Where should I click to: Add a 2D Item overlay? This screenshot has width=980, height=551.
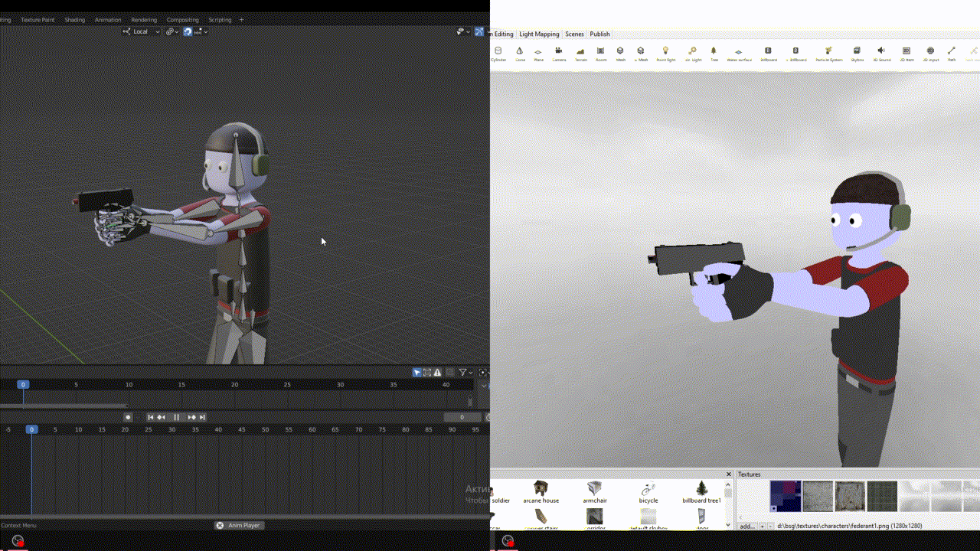click(906, 54)
